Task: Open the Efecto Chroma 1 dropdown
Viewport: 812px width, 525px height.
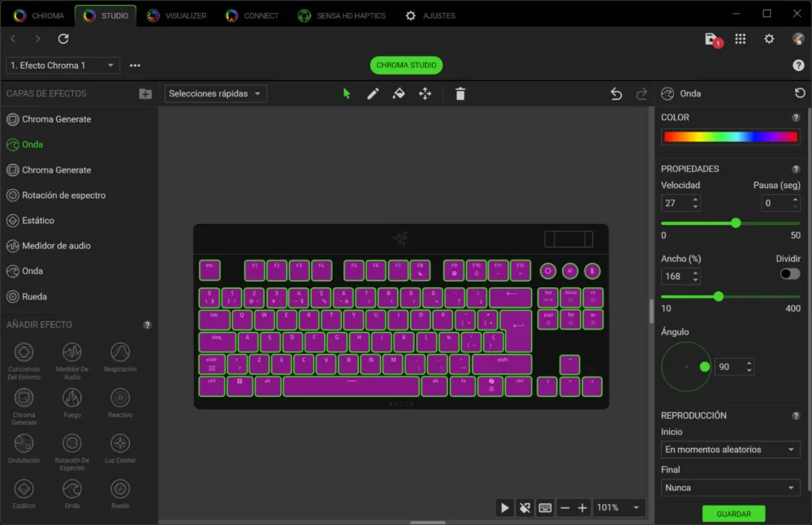Action: (63, 65)
